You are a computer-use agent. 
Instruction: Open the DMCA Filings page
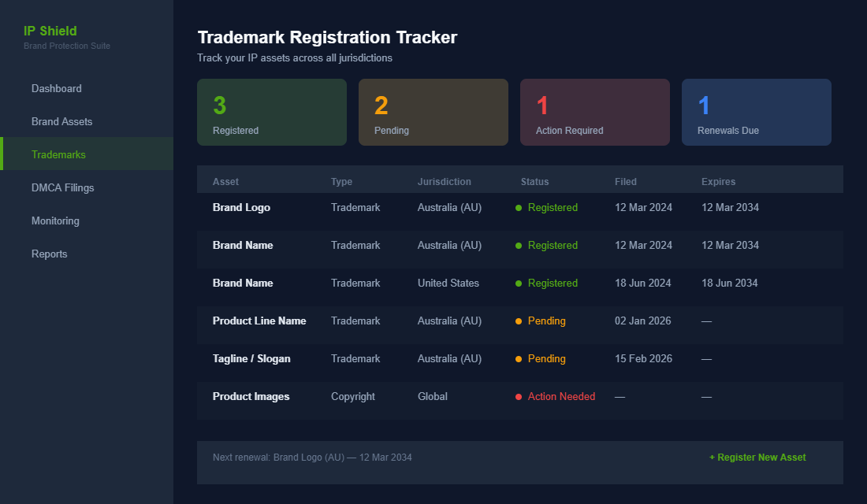pyautogui.click(x=62, y=187)
